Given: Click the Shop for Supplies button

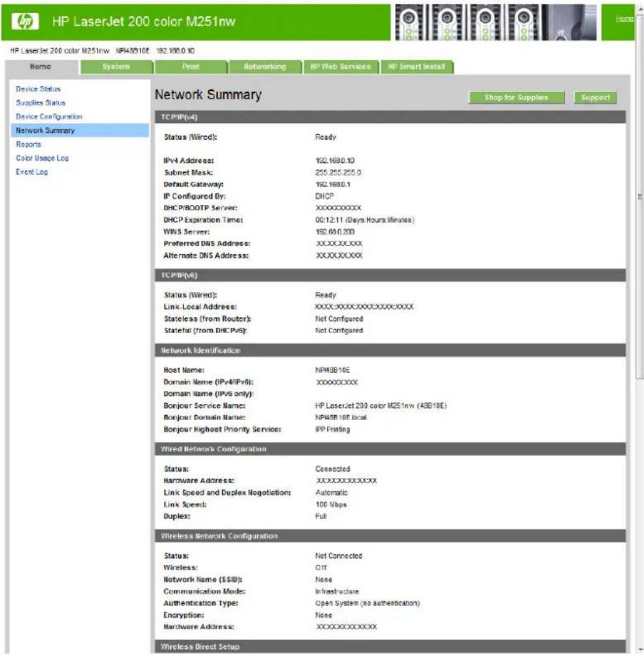Looking at the screenshot, I should click(516, 98).
